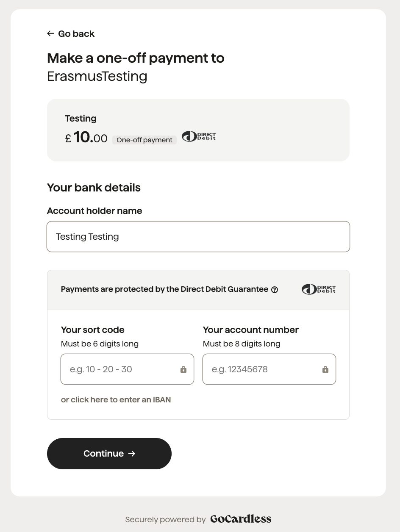
Task: Click the Direct Debit Guarantee banner text
Action: (x=165, y=289)
